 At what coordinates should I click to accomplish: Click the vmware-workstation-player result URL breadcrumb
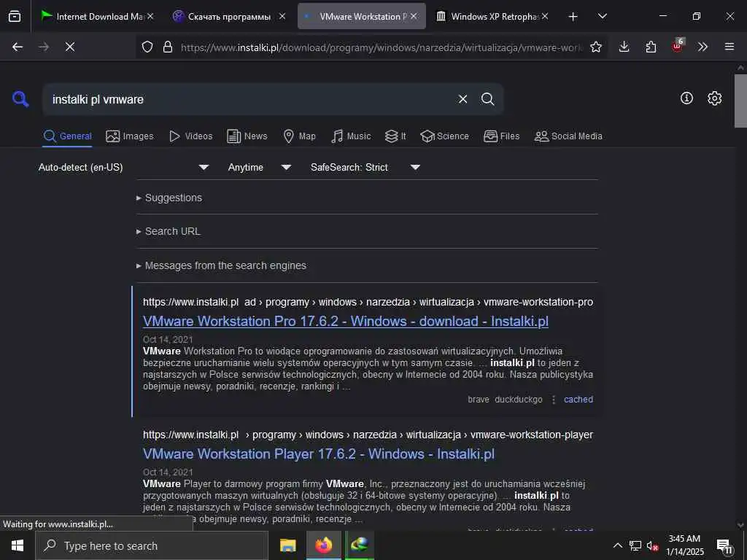pyautogui.click(x=368, y=435)
